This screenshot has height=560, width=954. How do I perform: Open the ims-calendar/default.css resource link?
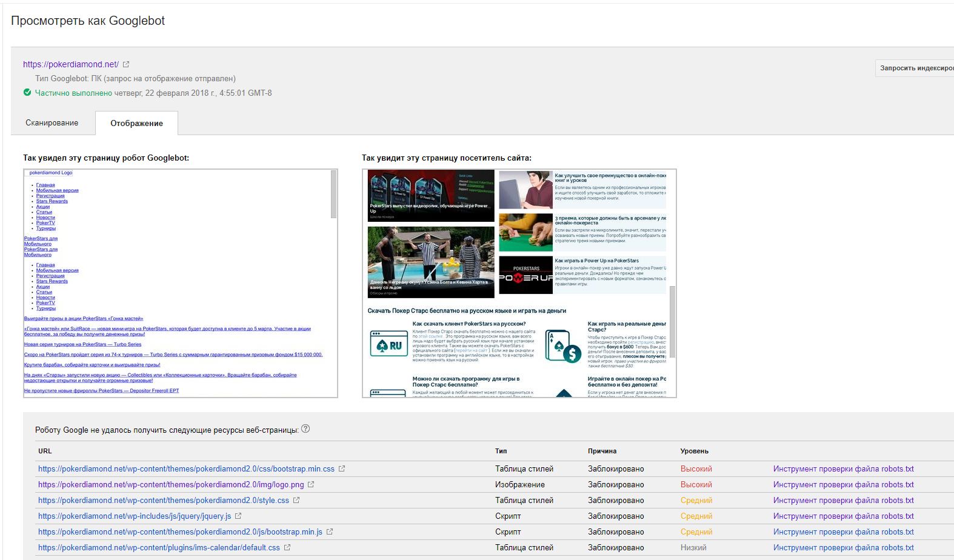pyautogui.click(x=159, y=547)
